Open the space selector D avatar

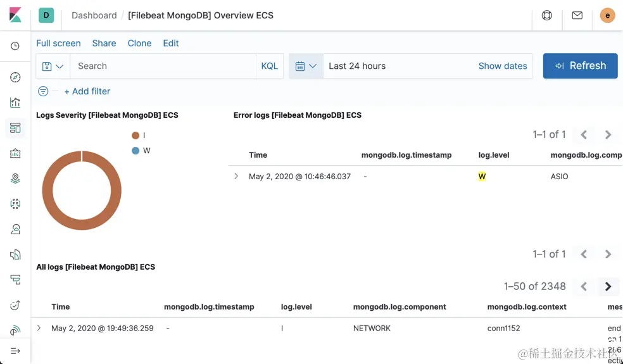(x=46, y=15)
